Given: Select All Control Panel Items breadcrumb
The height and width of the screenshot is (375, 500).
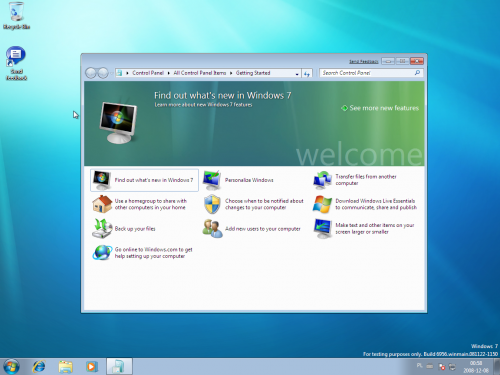Looking at the screenshot, I should click(x=200, y=73).
